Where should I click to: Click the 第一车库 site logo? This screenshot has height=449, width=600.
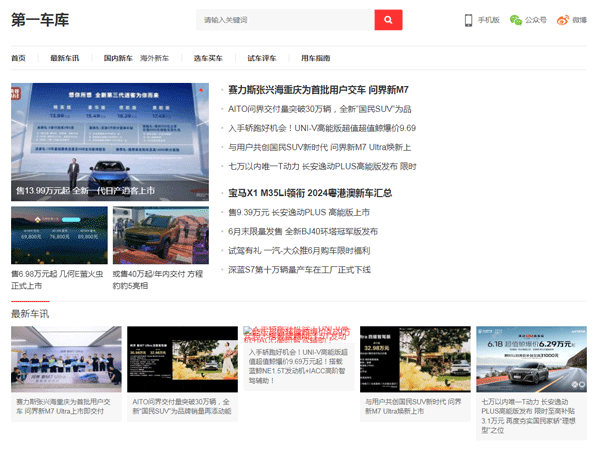tap(40, 20)
